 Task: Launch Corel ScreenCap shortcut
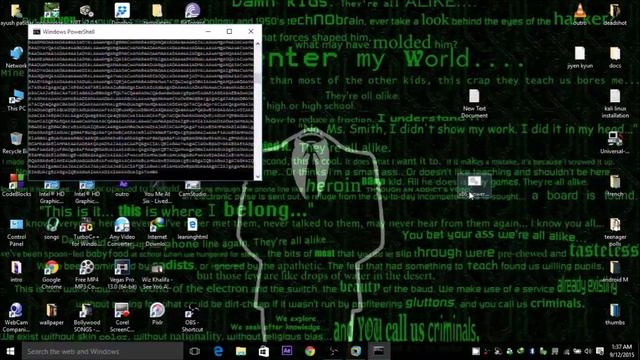[122, 318]
